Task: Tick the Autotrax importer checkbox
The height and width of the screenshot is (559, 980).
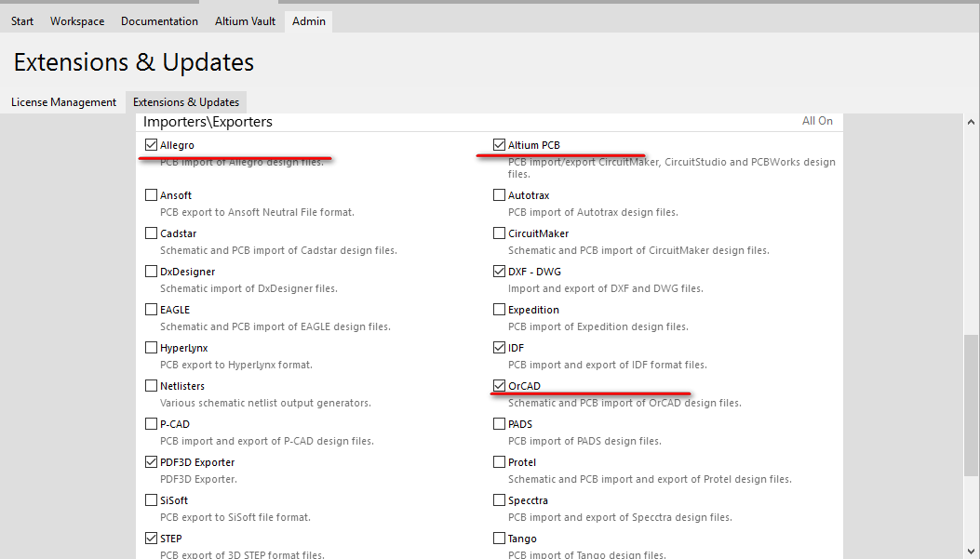Action: pyautogui.click(x=500, y=195)
